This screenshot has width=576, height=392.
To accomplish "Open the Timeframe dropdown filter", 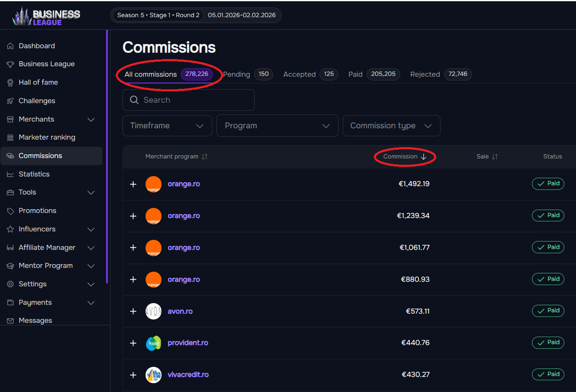I will coord(167,126).
